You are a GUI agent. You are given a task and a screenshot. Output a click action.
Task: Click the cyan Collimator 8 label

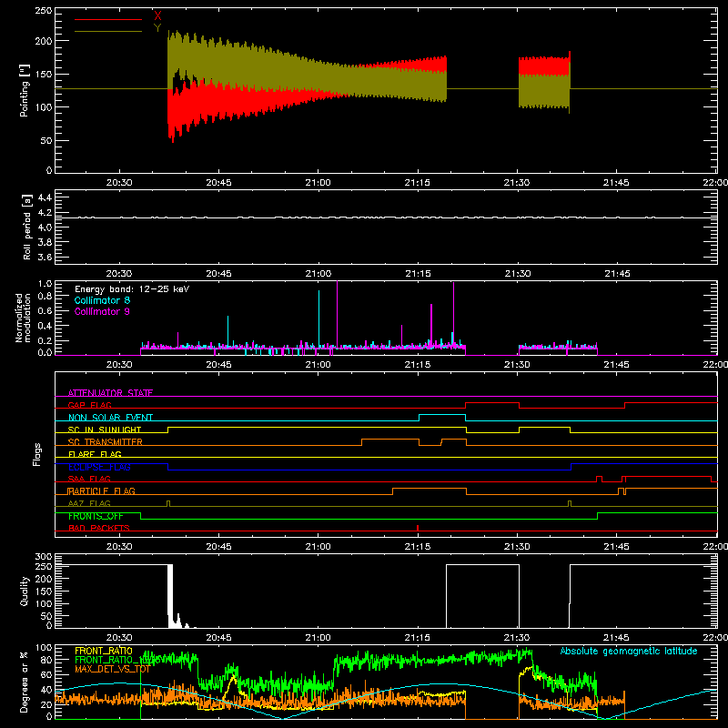(x=102, y=300)
